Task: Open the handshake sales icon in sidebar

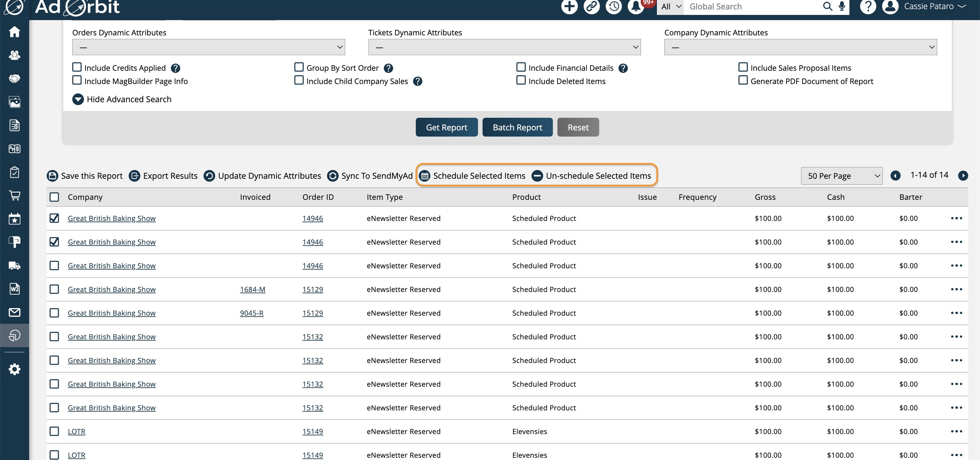Action: pos(15,79)
